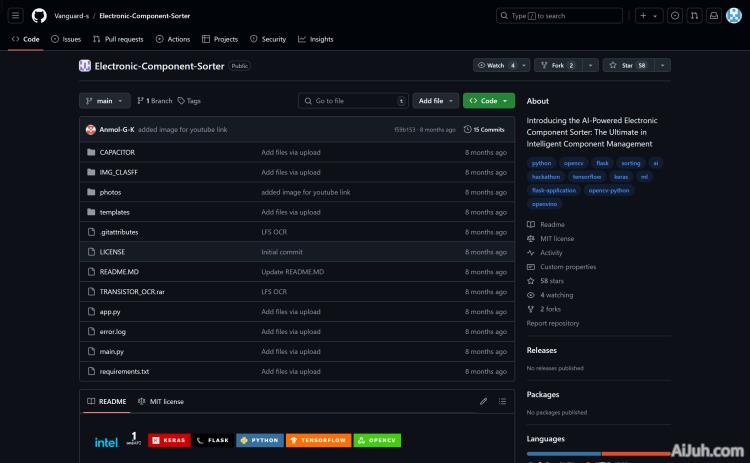Open the issues icon in top bar

[x=675, y=16]
